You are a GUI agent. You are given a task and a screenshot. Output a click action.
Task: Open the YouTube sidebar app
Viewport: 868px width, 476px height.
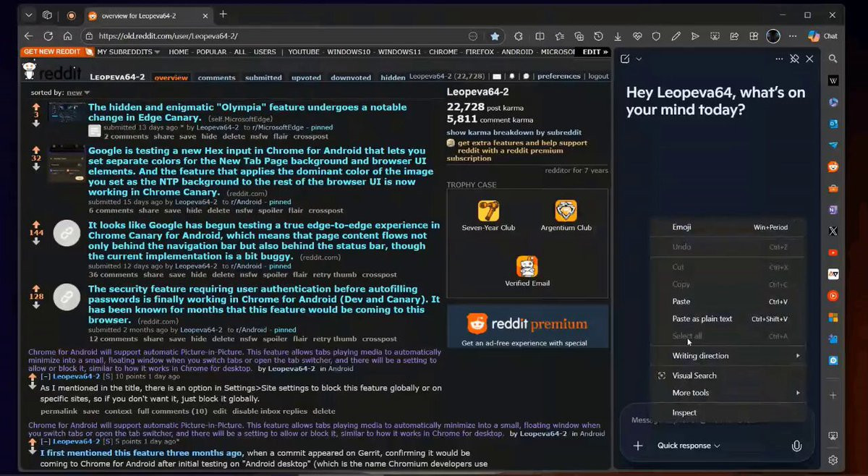pyautogui.click(x=833, y=252)
